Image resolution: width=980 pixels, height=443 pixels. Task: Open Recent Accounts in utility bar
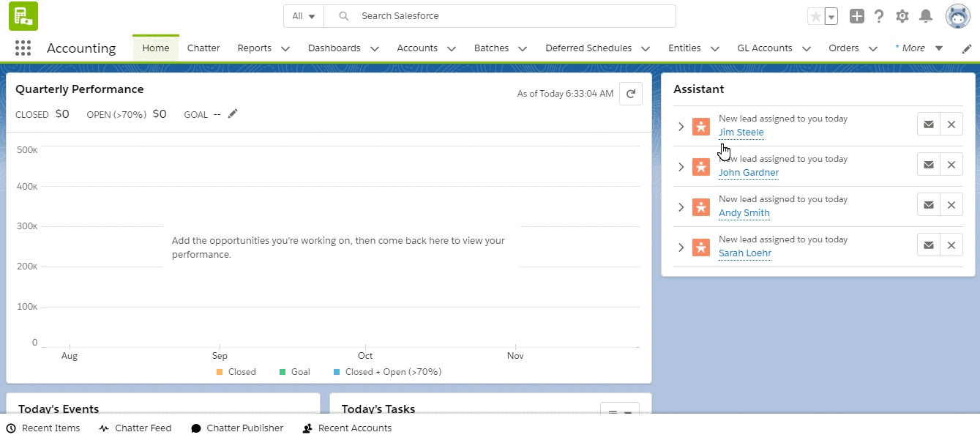[x=347, y=428]
